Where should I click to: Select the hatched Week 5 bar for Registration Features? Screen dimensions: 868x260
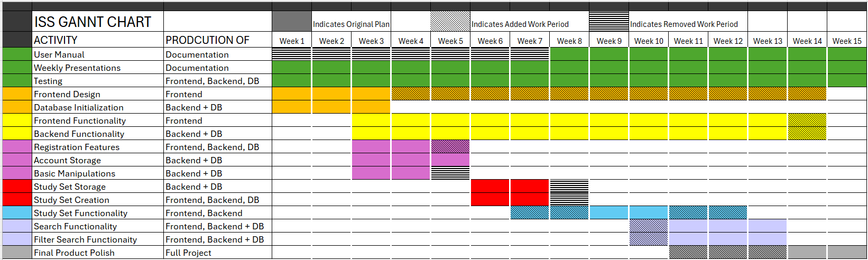(x=450, y=147)
